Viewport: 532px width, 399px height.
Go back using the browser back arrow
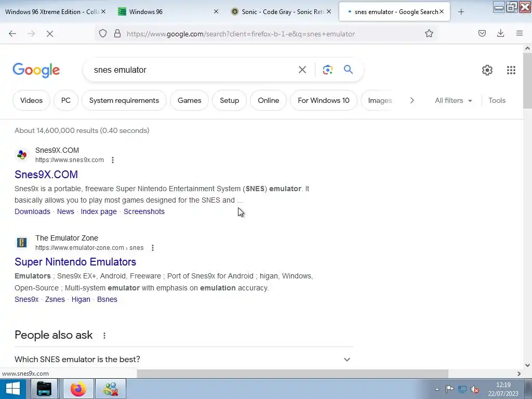coord(12,34)
